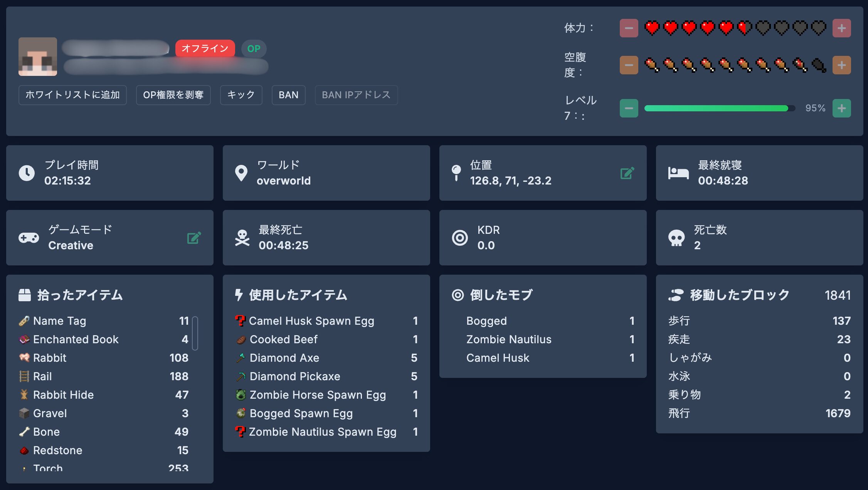Click the empty last hunger drumstick icon
868x490 pixels.
pyautogui.click(x=819, y=65)
